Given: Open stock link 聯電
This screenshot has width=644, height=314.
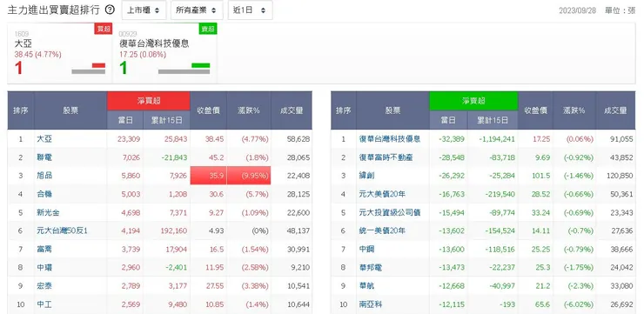Looking at the screenshot, I should coord(44,157).
